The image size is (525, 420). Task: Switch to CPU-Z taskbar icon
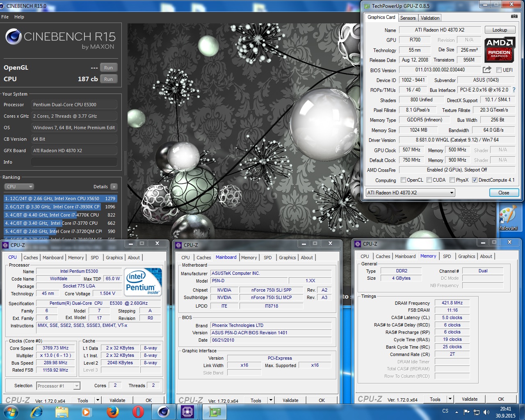[188, 411]
